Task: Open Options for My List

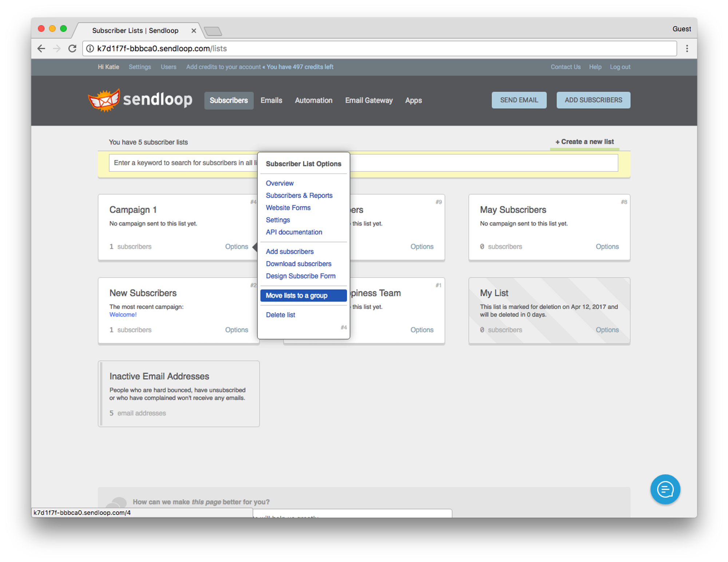Action: pyautogui.click(x=607, y=330)
